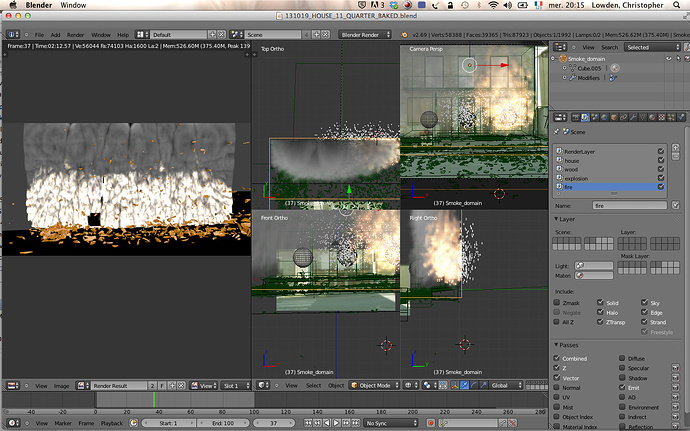690x431 pixels.
Task: Open the Texture properties tab icon
Action: click(x=661, y=117)
